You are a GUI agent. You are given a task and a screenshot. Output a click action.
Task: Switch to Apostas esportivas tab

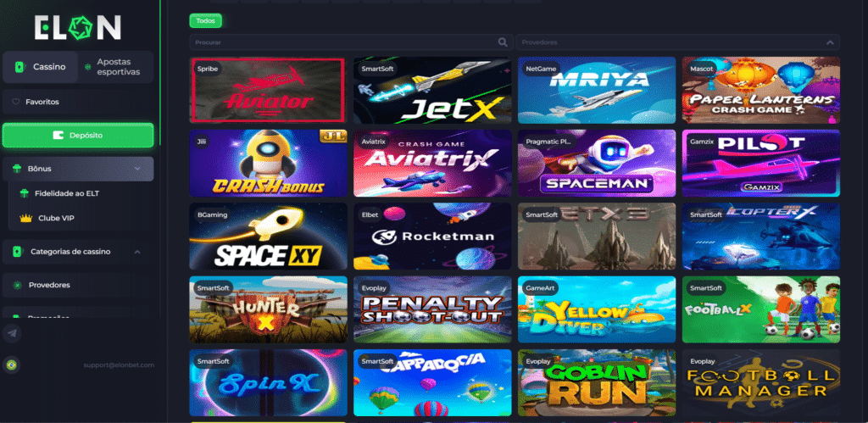(x=114, y=67)
